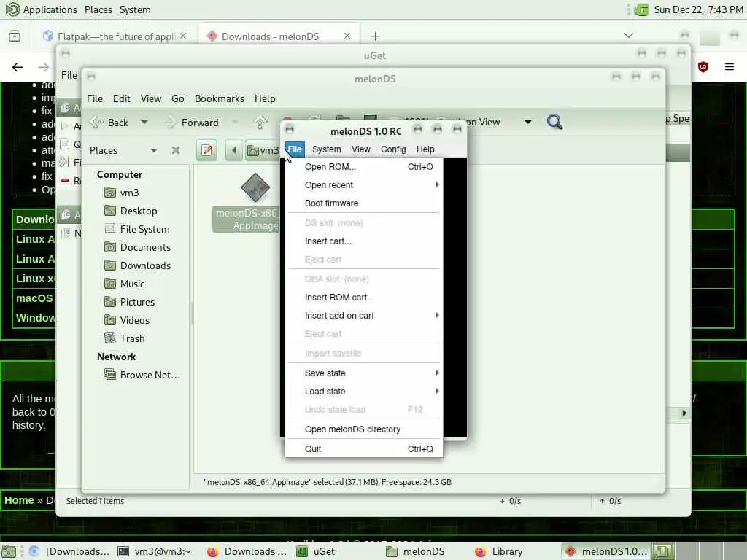Click the uGet tray icon in top panel
The height and width of the screenshot is (560, 747).
click(x=641, y=9)
